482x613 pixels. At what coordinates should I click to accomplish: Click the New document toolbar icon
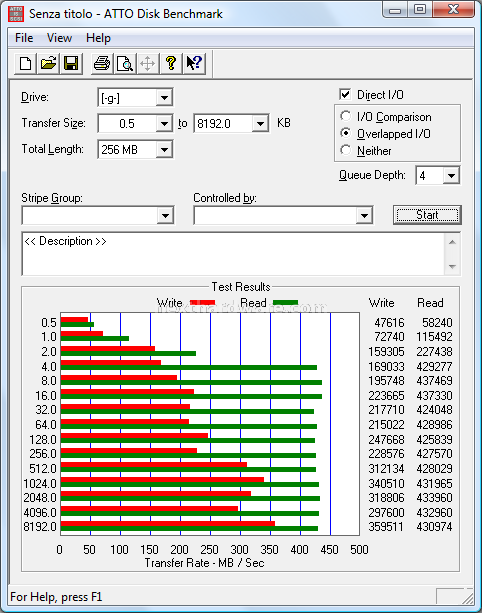tap(25, 63)
